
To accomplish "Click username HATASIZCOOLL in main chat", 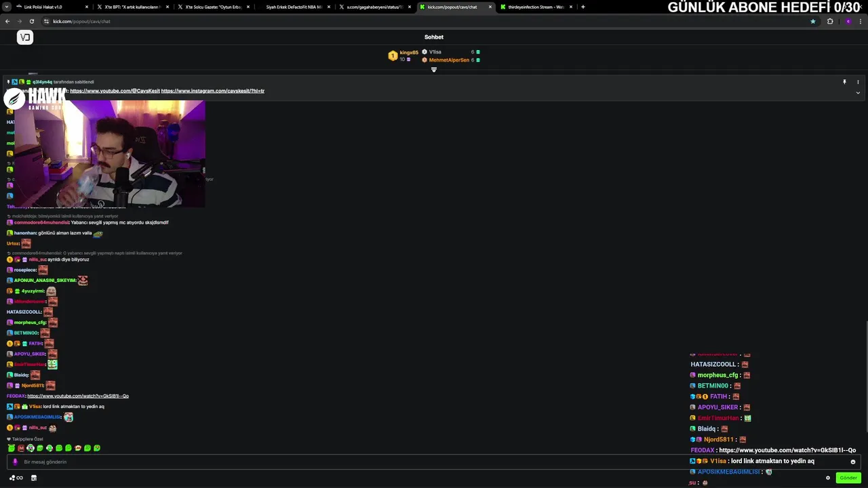I will point(24,312).
